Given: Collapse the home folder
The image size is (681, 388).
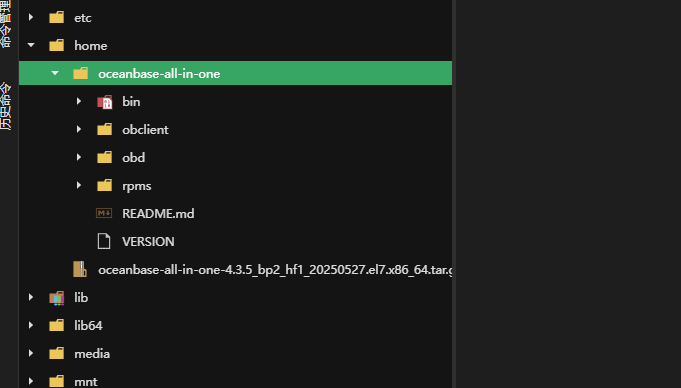Looking at the screenshot, I should point(31,45).
